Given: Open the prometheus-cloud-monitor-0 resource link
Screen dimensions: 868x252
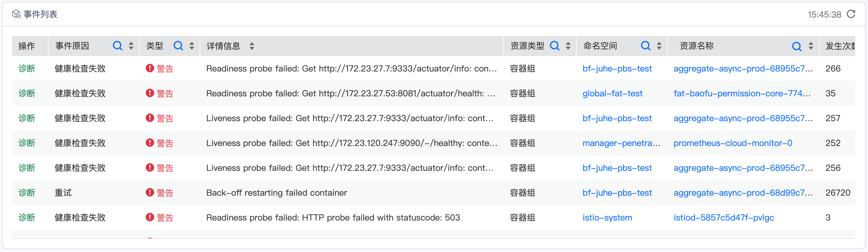Looking at the screenshot, I should point(733,143).
